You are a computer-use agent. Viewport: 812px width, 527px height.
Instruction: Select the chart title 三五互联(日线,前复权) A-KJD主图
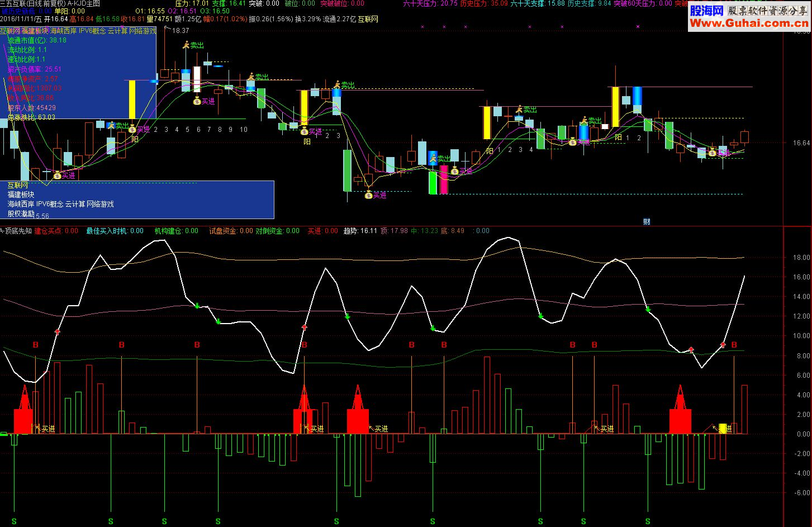pyautogui.click(x=50, y=3)
